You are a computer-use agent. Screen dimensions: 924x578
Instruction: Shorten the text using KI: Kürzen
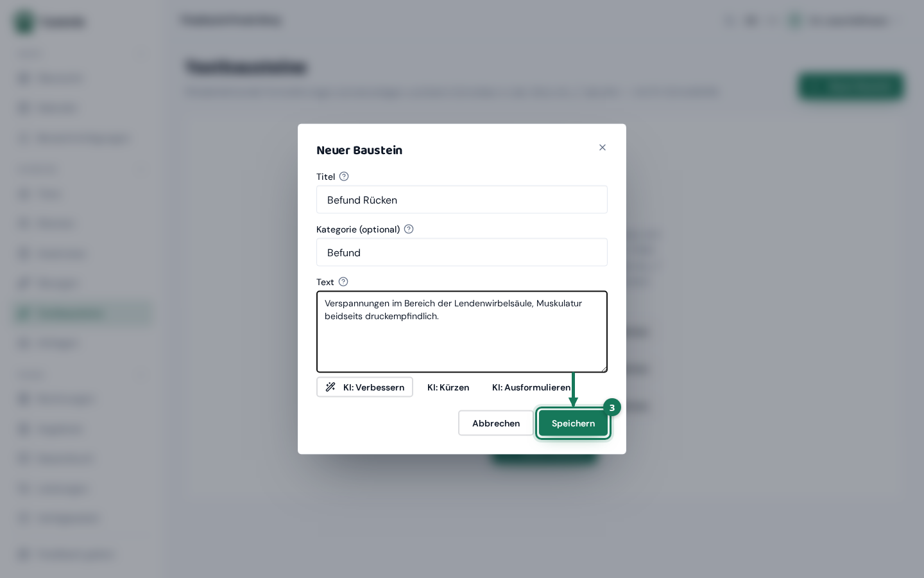tap(448, 387)
